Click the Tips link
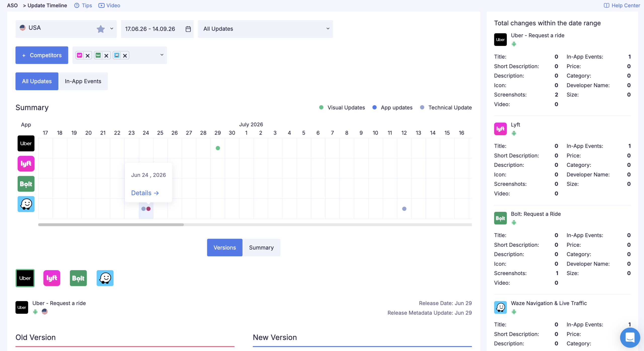This screenshot has width=644, height=351. pyautogui.click(x=87, y=6)
